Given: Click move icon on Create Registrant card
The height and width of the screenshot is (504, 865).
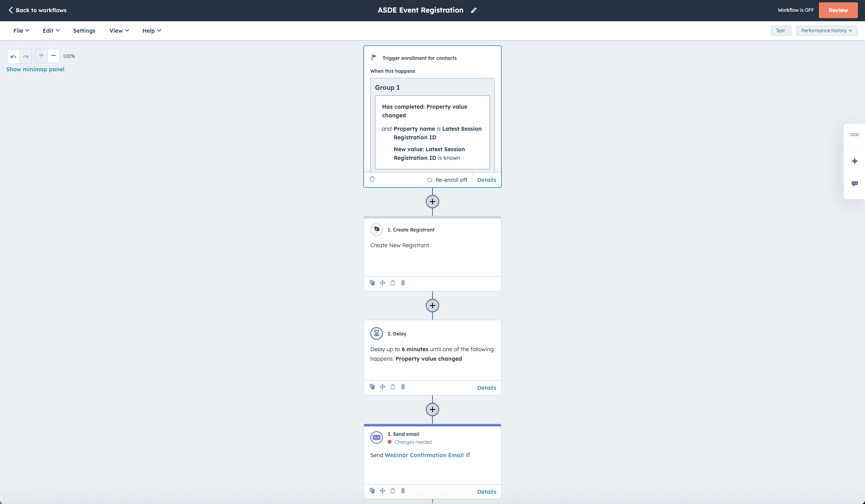Looking at the screenshot, I should 382,283.
